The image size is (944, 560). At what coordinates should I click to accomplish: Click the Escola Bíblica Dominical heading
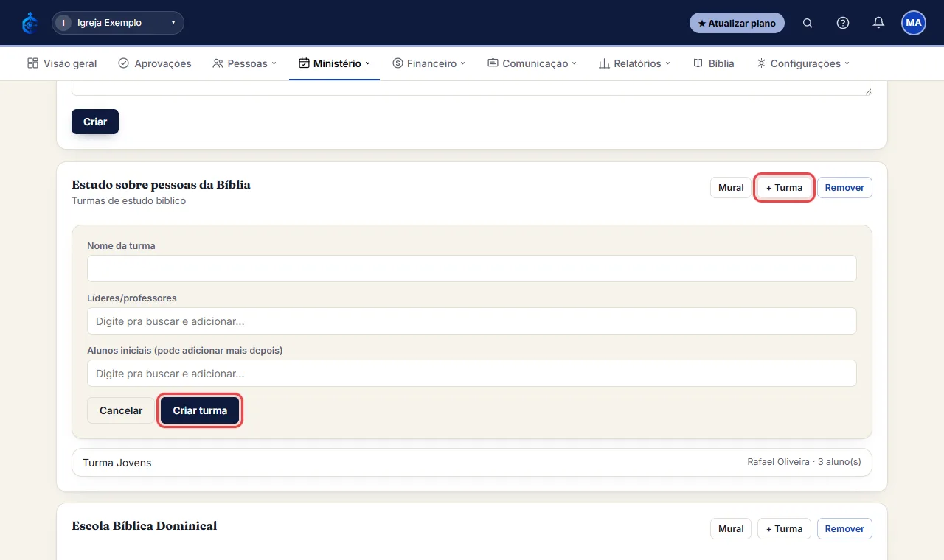click(x=145, y=526)
